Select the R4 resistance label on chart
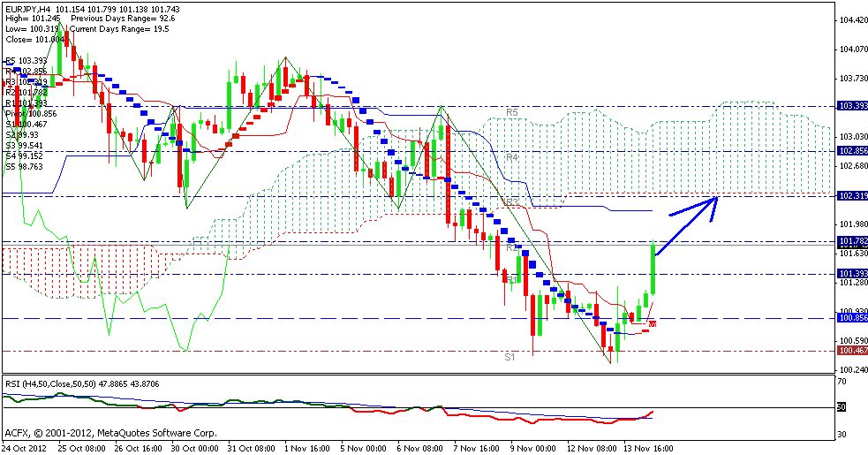This screenshot has width=868, height=455. coord(511,157)
